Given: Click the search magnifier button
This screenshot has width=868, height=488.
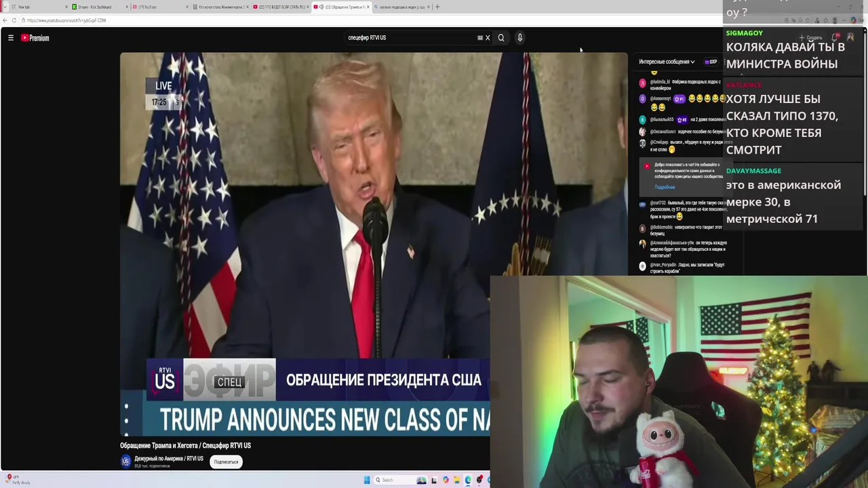Looking at the screenshot, I should pyautogui.click(x=501, y=38).
